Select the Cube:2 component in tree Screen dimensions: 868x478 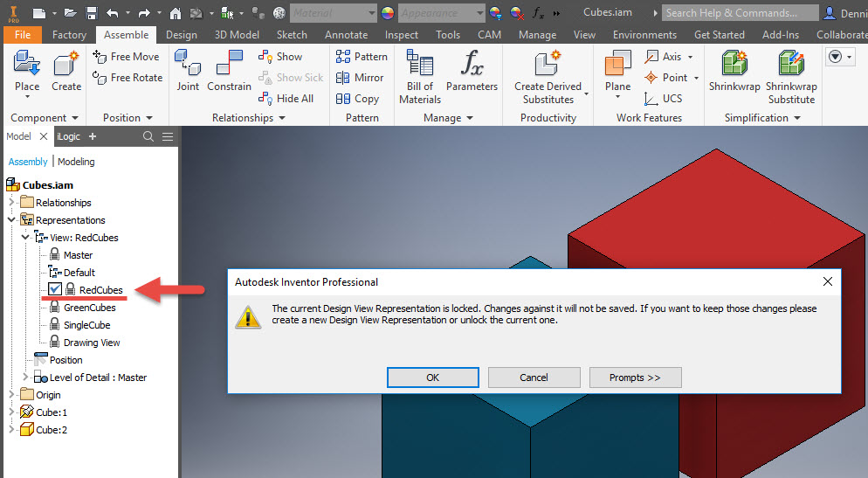point(52,430)
